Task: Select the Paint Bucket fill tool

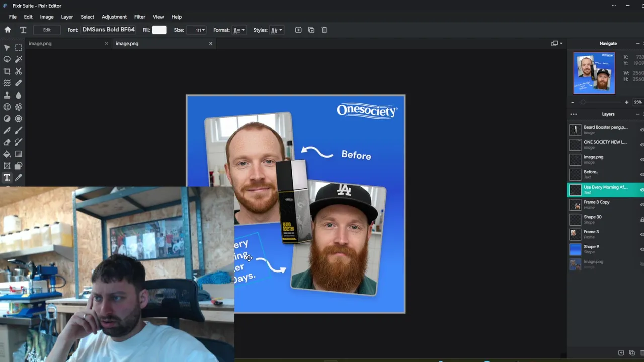Action: point(7,154)
